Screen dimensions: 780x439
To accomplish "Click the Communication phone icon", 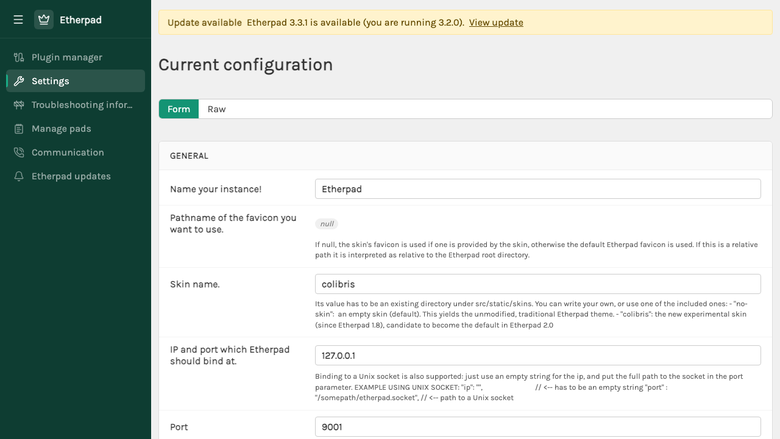I will pyautogui.click(x=19, y=153).
